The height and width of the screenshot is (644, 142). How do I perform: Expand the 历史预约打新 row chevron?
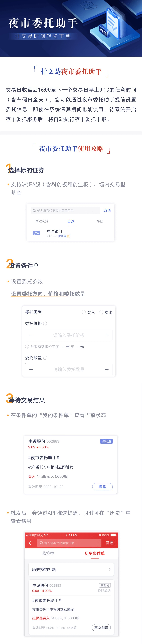click(x=110, y=569)
